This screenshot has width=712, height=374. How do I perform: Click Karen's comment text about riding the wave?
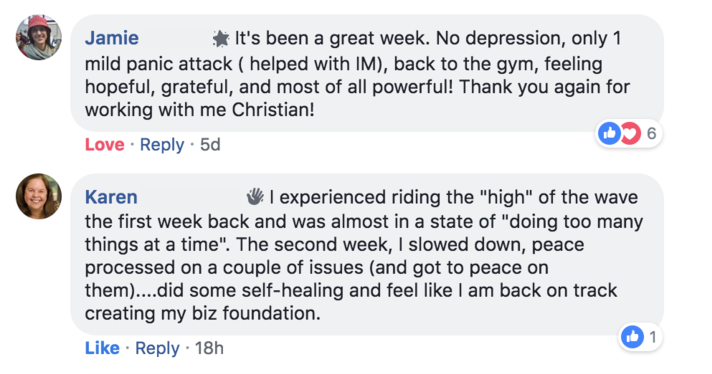(x=364, y=255)
